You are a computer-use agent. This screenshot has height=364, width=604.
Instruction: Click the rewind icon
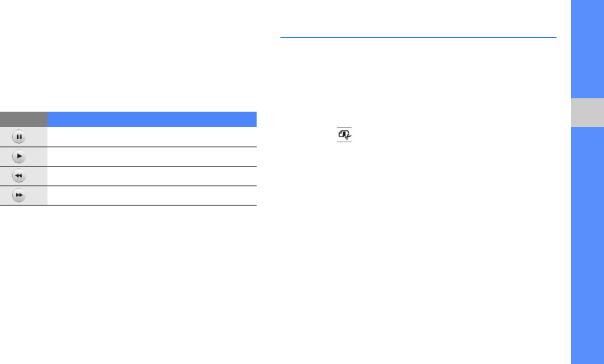[19, 176]
